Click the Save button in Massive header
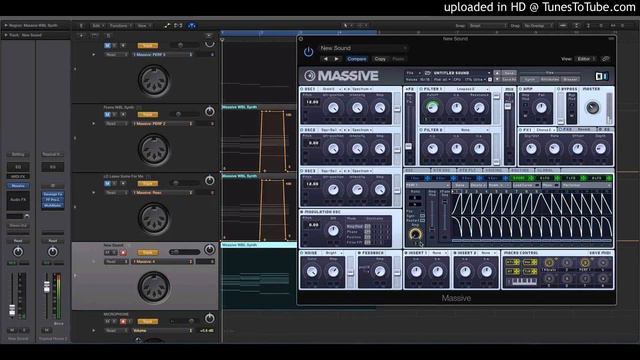 (509, 73)
